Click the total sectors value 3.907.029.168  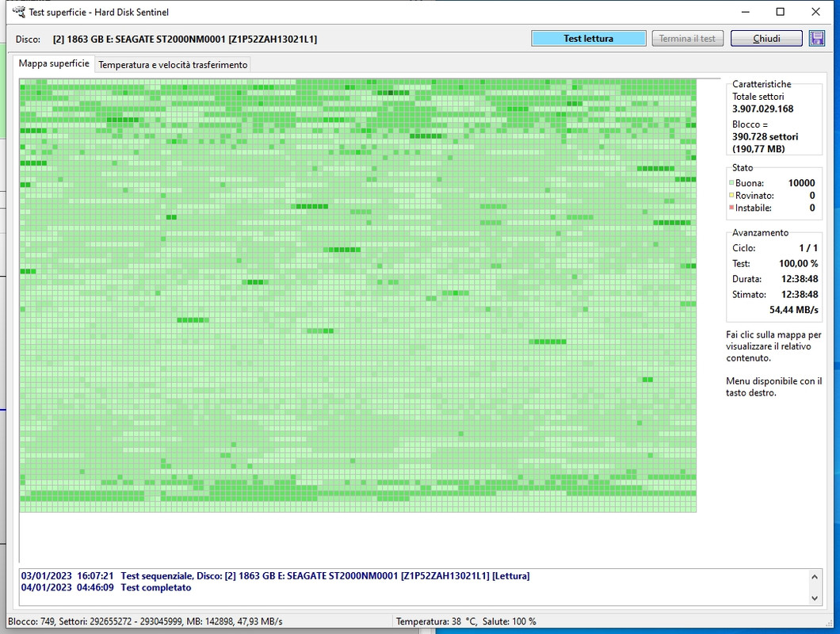(x=763, y=109)
